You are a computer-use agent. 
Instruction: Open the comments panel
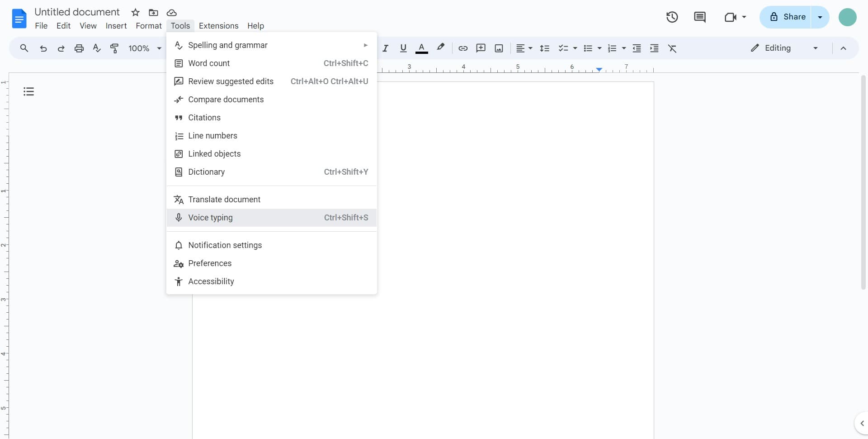[700, 17]
